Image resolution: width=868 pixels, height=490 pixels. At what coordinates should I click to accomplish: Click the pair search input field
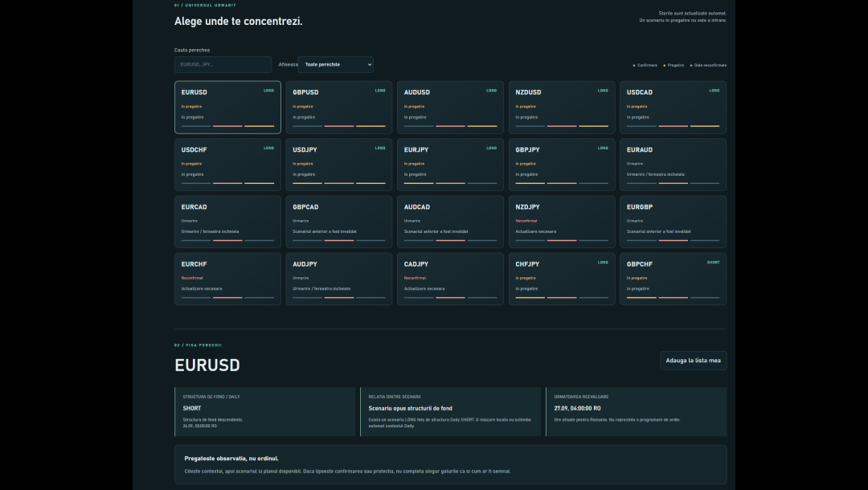[x=223, y=65]
